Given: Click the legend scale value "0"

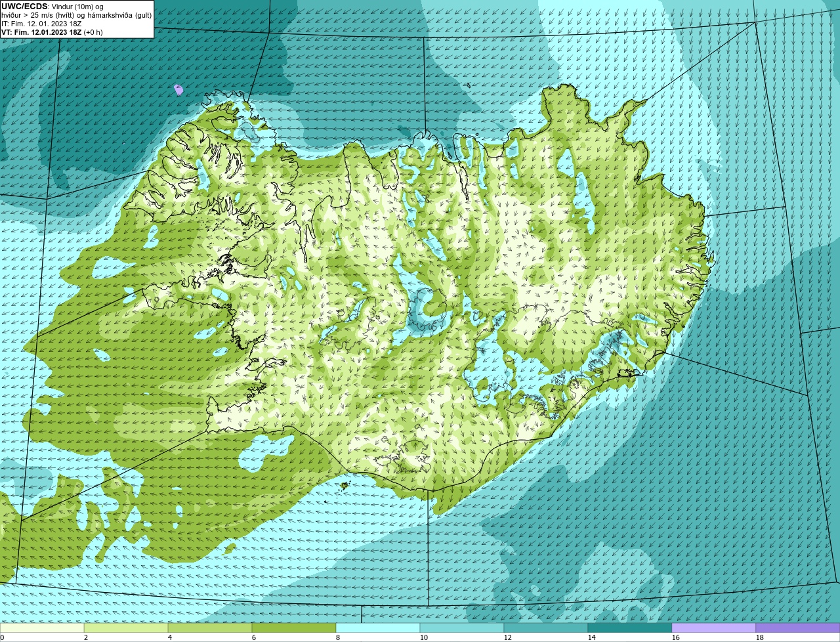Looking at the screenshot, I should click(2, 637).
